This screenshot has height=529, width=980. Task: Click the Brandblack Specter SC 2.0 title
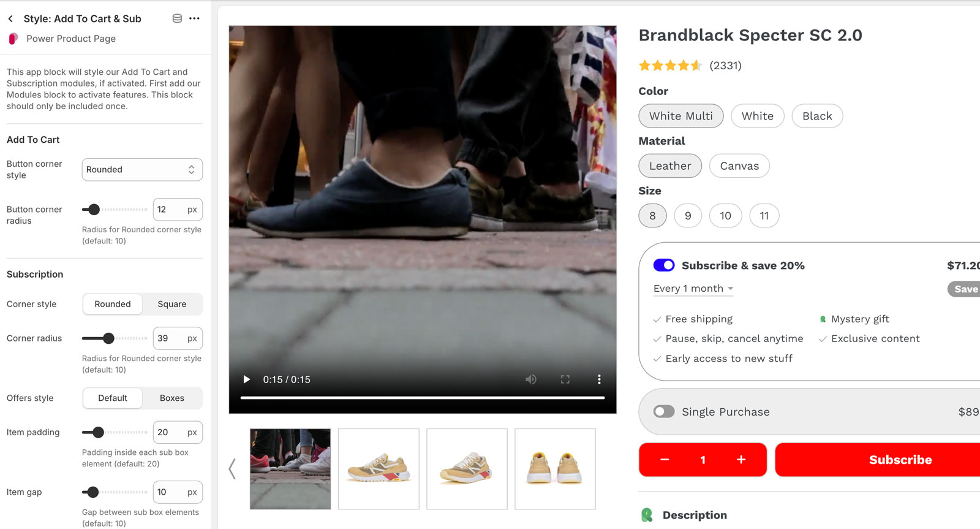click(750, 36)
